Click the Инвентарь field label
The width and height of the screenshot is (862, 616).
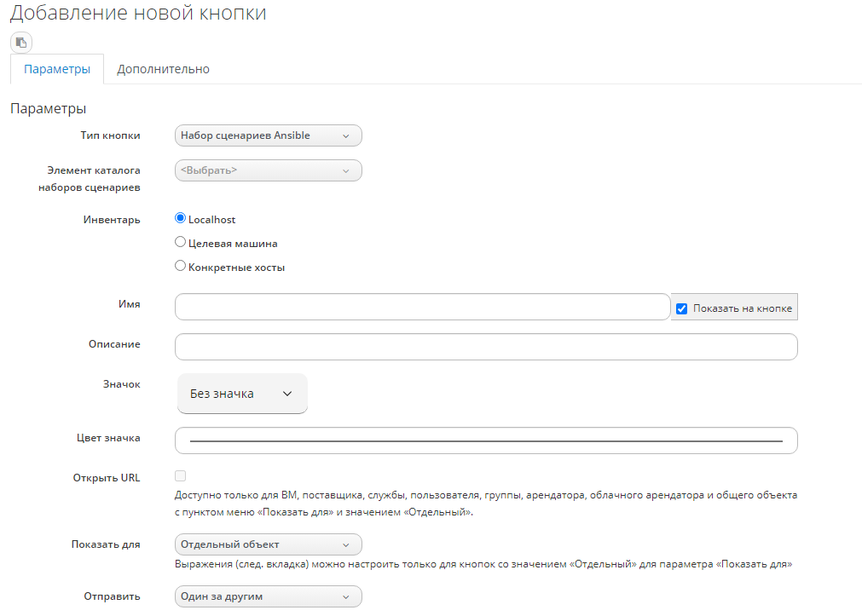coord(112,219)
